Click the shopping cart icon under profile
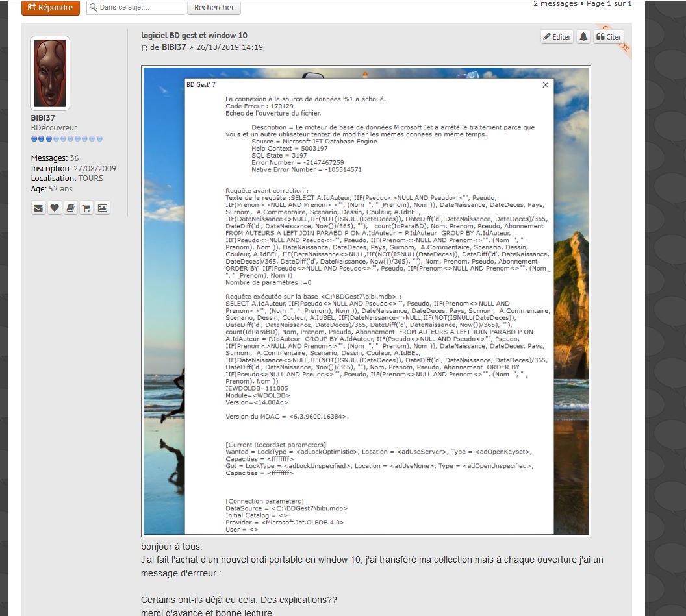 coord(86,208)
